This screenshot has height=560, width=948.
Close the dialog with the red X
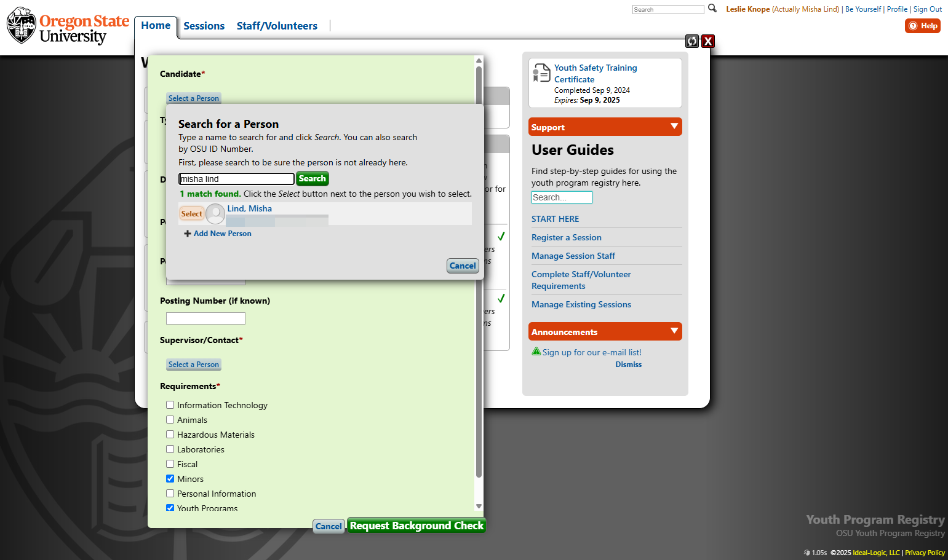(708, 41)
